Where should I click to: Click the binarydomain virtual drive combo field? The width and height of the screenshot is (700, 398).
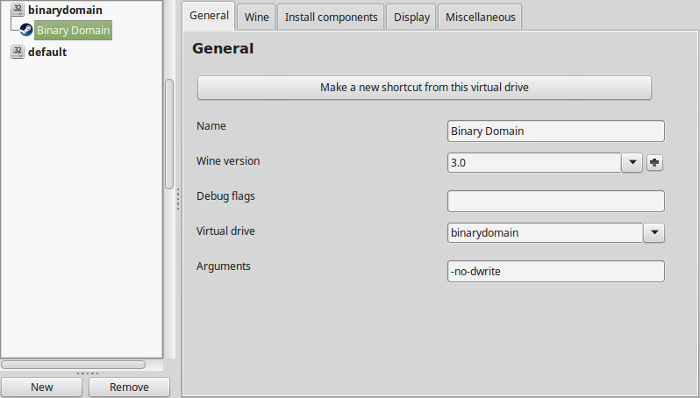pos(545,232)
